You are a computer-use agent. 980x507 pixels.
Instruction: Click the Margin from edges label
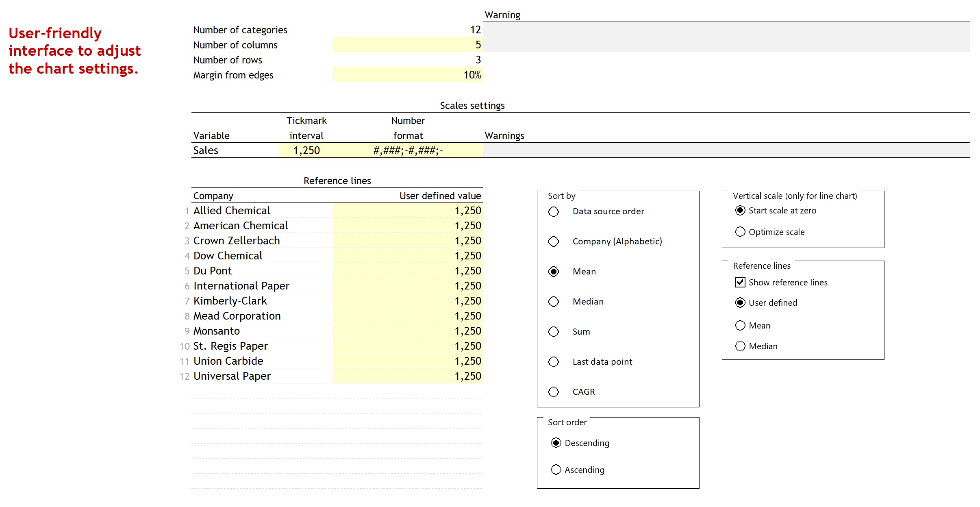tap(233, 75)
